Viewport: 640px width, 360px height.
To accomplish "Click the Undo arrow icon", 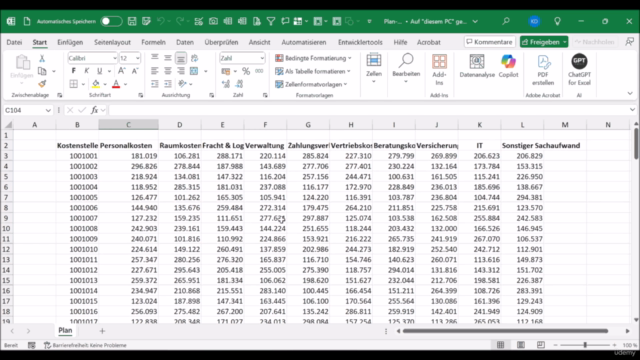I will coord(160,22).
